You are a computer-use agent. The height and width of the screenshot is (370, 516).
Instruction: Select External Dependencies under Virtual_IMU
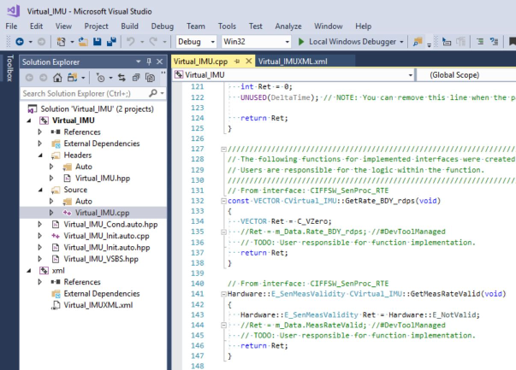[101, 144]
